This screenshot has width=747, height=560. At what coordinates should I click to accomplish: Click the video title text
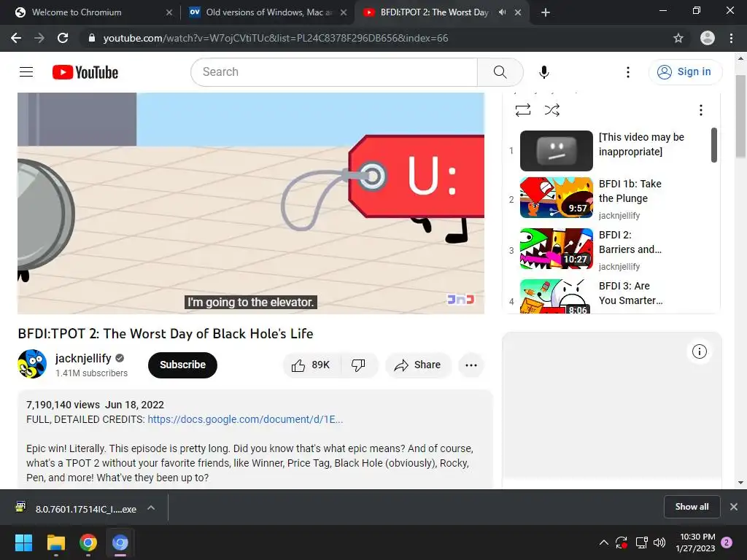point(166,334)
